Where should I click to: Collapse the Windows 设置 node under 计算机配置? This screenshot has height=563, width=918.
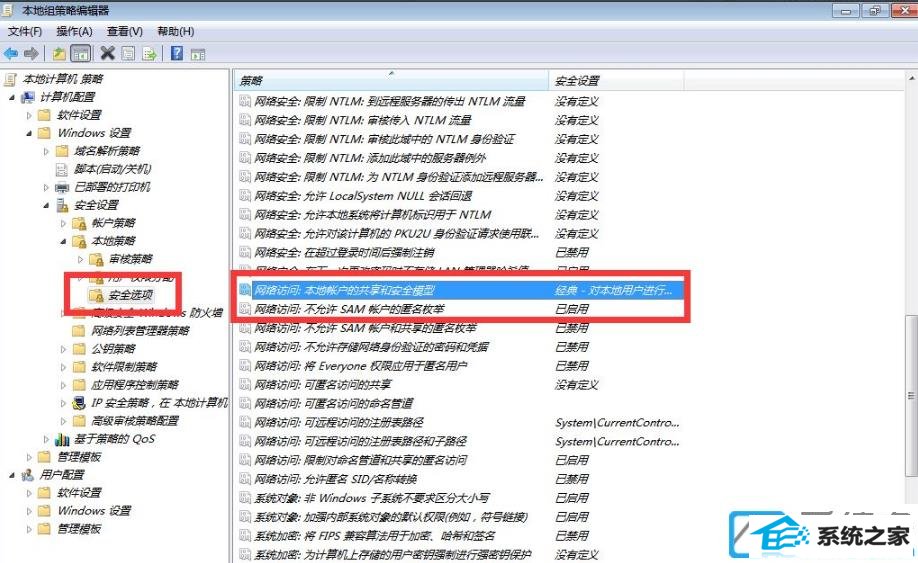click(x=29, y=133)
